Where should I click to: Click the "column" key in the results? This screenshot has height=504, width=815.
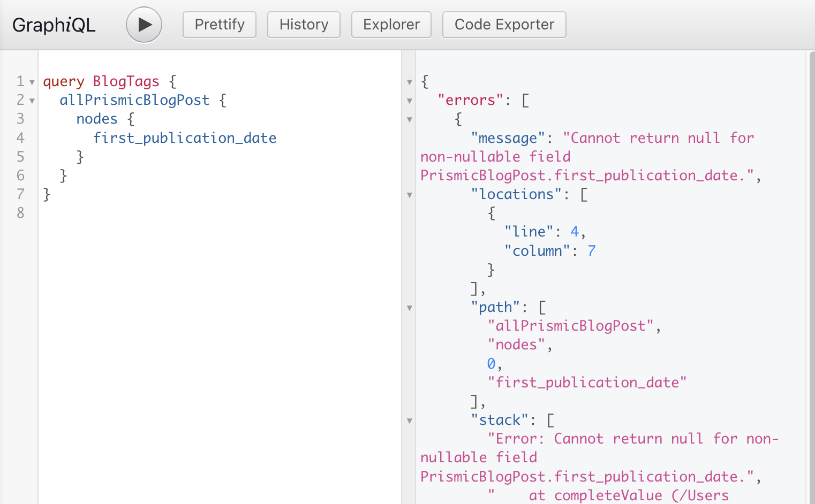coord(538,251)
